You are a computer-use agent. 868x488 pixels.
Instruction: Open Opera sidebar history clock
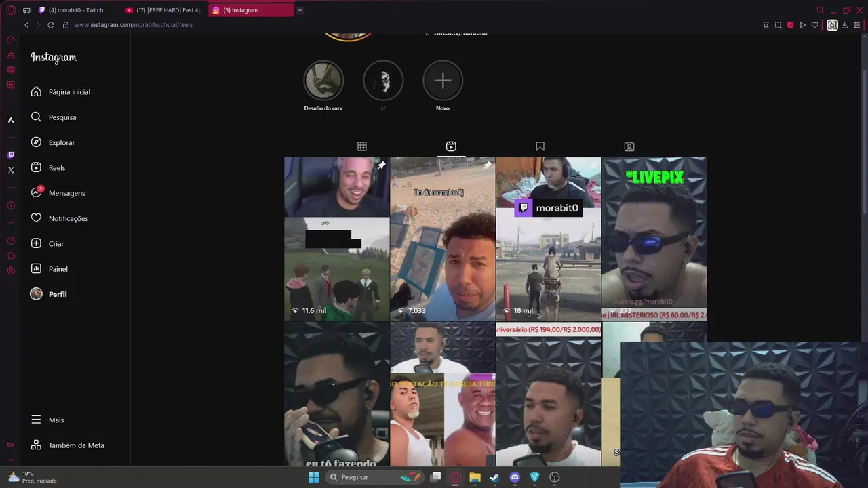click(11, 241)
